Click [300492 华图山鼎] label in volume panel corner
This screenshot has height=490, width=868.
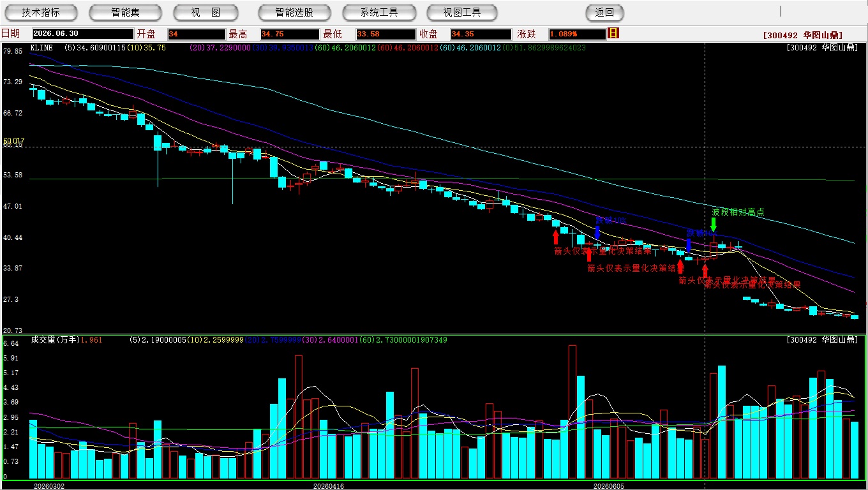[x=822, y=340]
